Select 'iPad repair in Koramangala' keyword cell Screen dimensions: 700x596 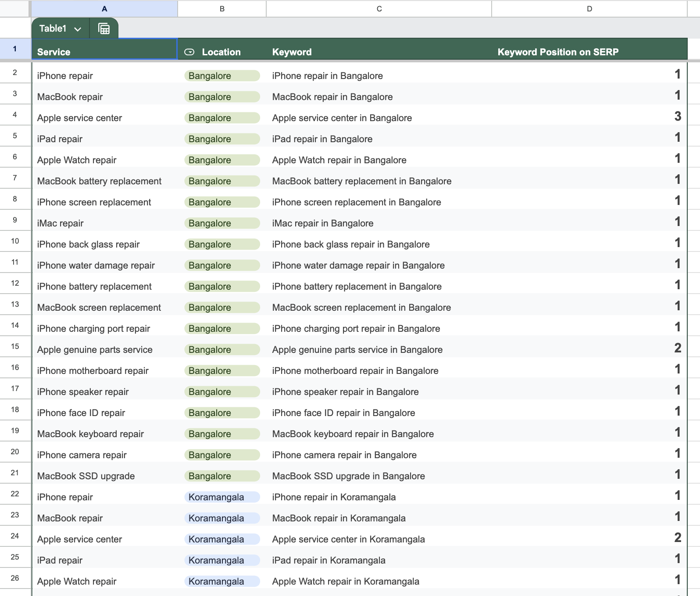[x=379, y=557]
